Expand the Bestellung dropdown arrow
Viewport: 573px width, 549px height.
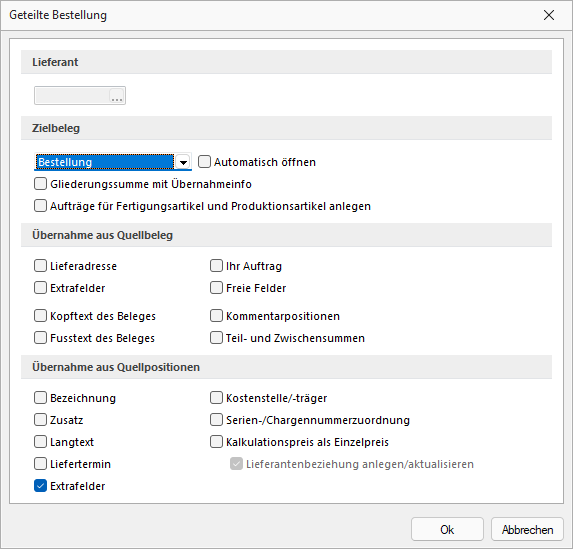point(183,162)
